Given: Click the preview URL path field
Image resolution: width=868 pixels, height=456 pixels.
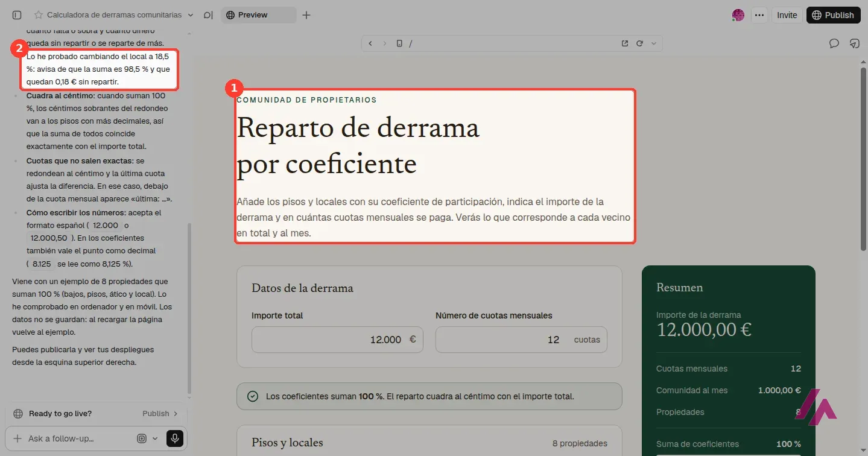Looking at the screenshot, I should pyautogui.click(x=513, y=43).
